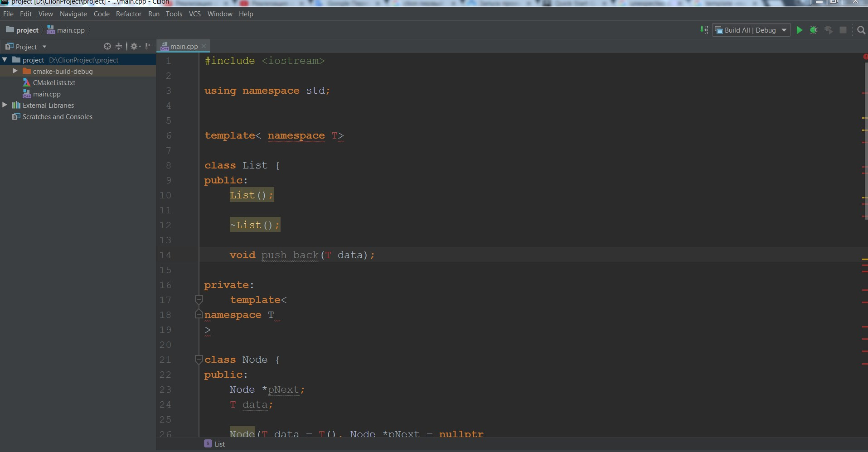The height and width of the screenshot is (452, 868).
Task: Open the View menu
Action: [45, 14]
